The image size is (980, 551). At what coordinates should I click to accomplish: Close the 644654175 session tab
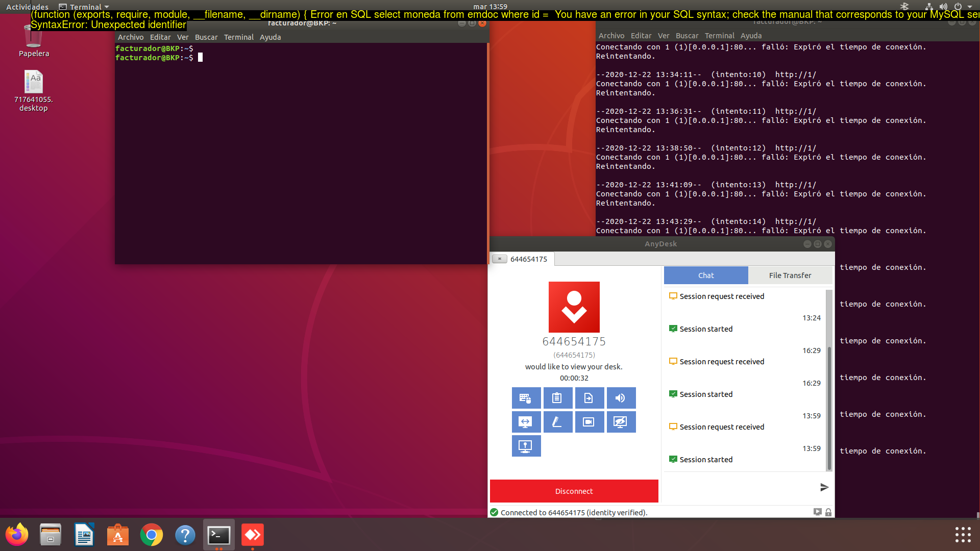click(x=500, y=259)
